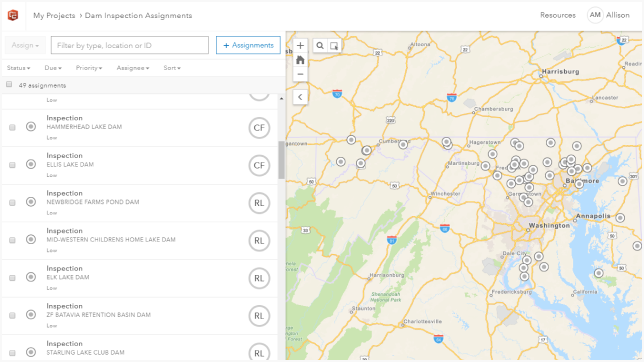Return map to default home extent
The image size is (644, 362).
coord(300,60)
